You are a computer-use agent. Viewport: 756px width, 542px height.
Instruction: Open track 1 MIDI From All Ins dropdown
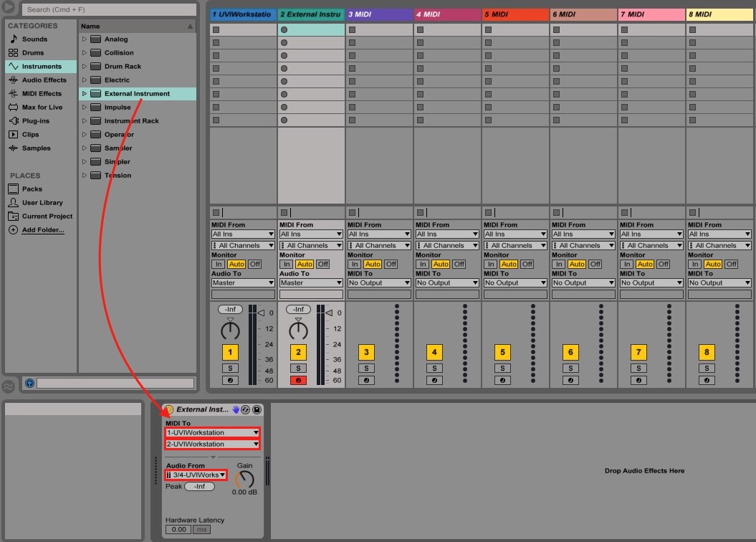click(x=243, y=234)
